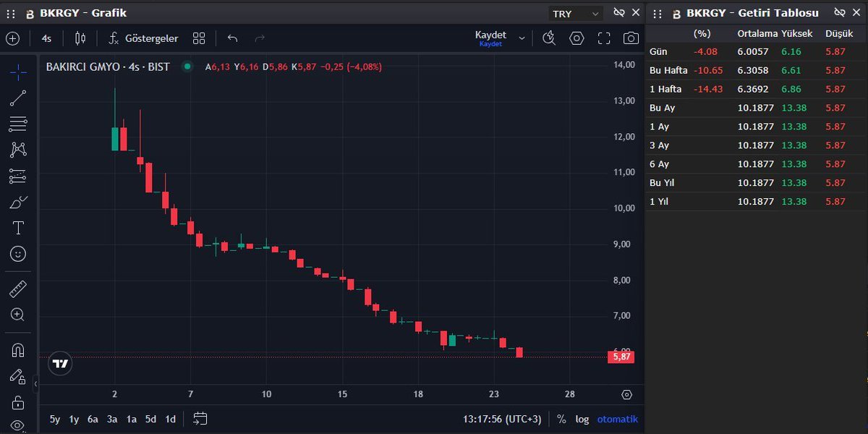Screen dimensions: 868x434
Task: Select the Gün row in return table
Action: tap(757, 52)
